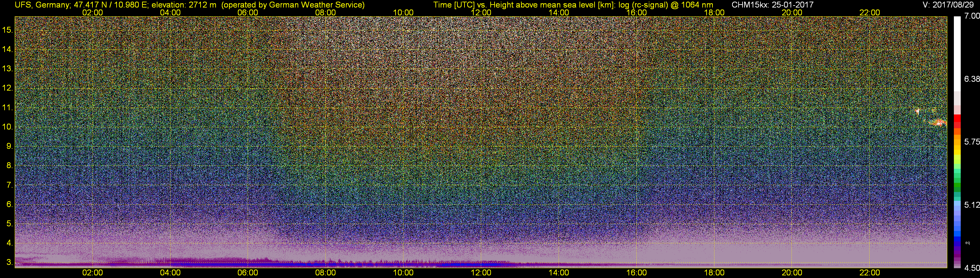980x278 pixels.
Task: Click the lower time axis label 16:00
Action: click(636, 273)
